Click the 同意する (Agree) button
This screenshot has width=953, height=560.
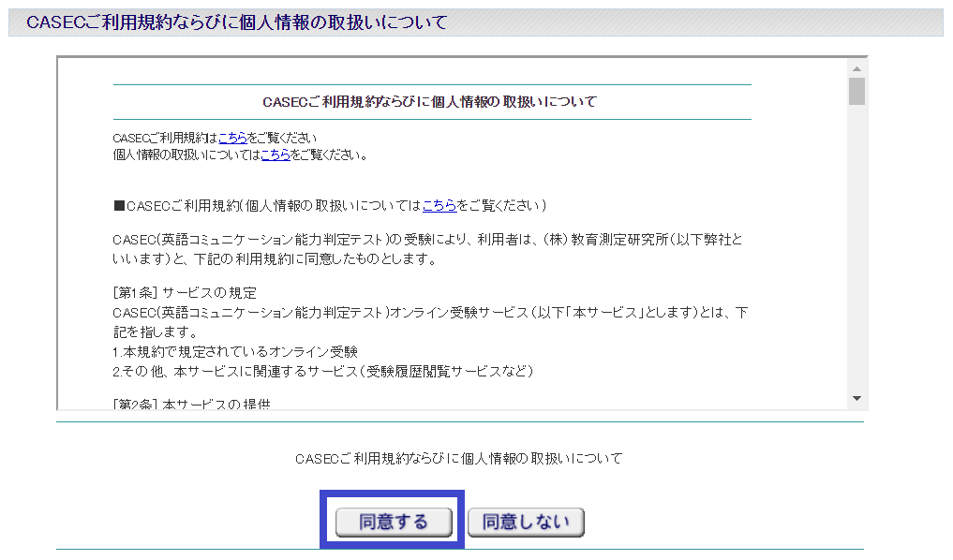(x=394, y=522)
